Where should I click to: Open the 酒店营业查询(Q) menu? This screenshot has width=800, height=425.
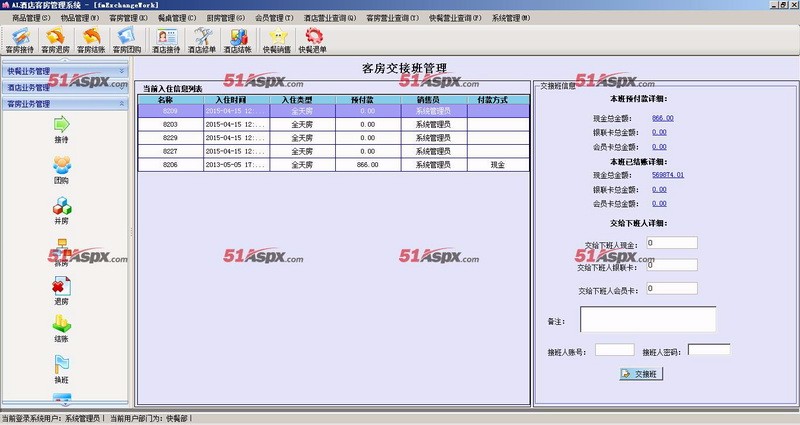[330, 18]
